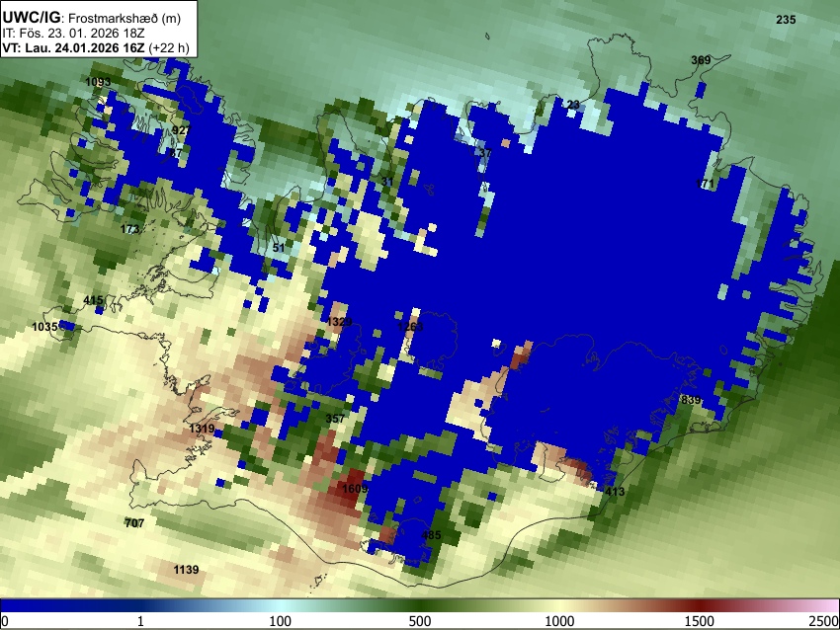Click the 1329 value label
Image resolution: width=840 pixels, height=630 pixels.
(340, 322)
